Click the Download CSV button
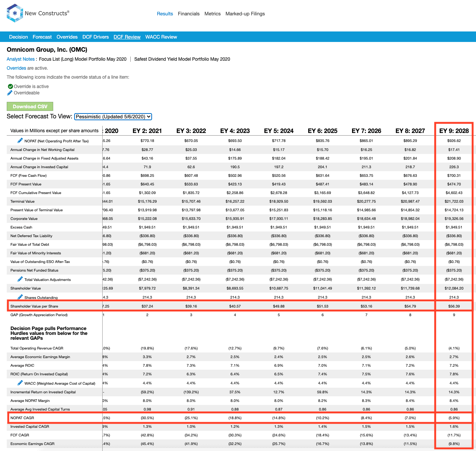 pyautogui.click(x=30, y=106)
